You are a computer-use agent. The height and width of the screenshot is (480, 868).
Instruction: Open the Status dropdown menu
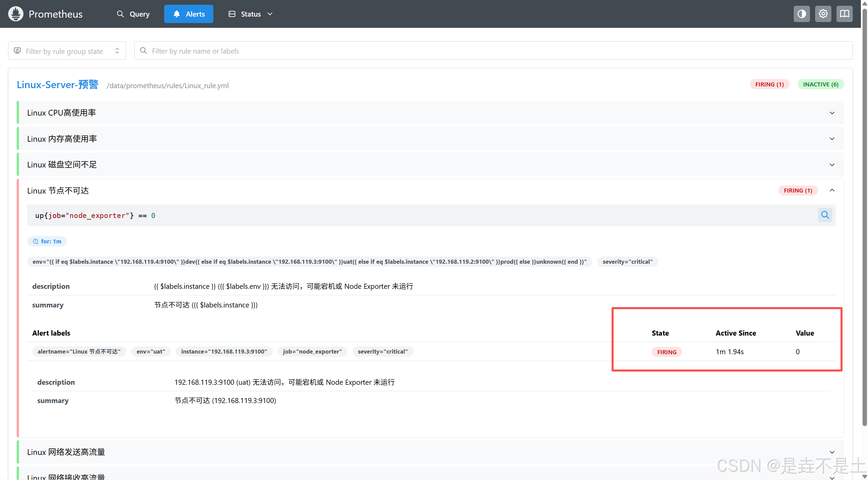tap(251, 14)
